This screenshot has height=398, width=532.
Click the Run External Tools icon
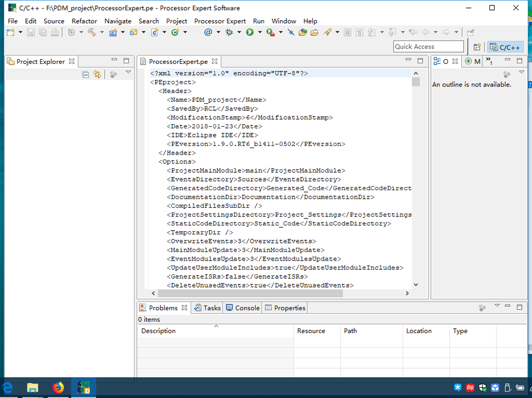tap(271, 33)
